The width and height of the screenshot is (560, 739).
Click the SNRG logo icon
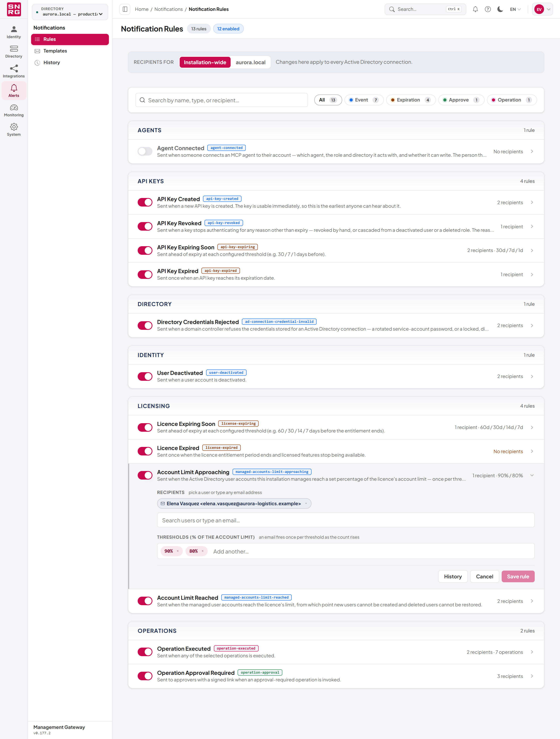pos(14,9)
